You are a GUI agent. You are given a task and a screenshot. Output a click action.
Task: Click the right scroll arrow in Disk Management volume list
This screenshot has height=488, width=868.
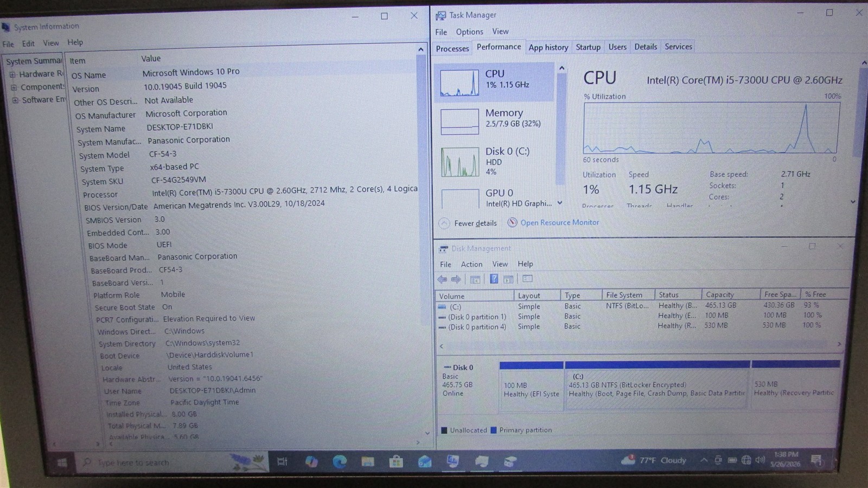click(839, 344)
